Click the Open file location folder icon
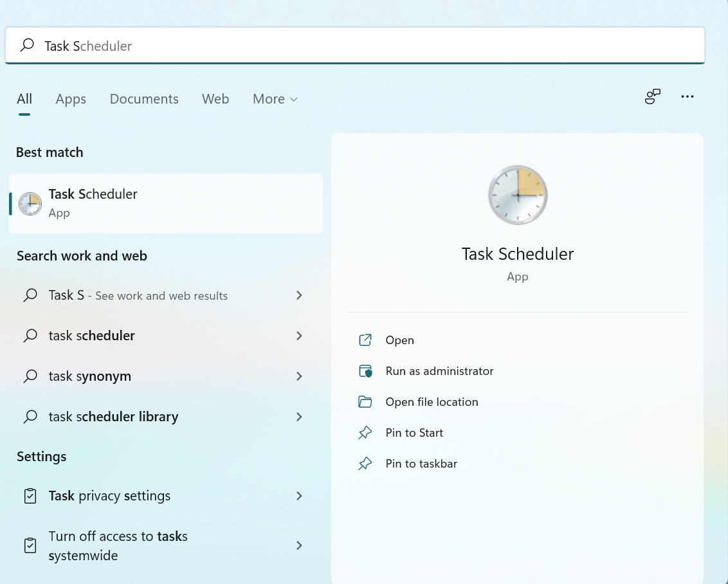The width and height of the screenshot is (728, 584). tap(365, 401)
